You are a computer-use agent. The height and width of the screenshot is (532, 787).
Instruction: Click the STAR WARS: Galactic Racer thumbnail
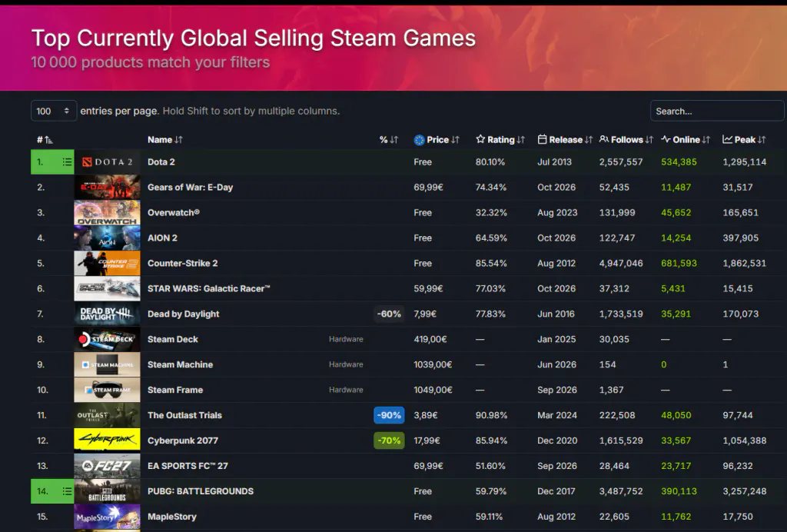click(107, 288)
